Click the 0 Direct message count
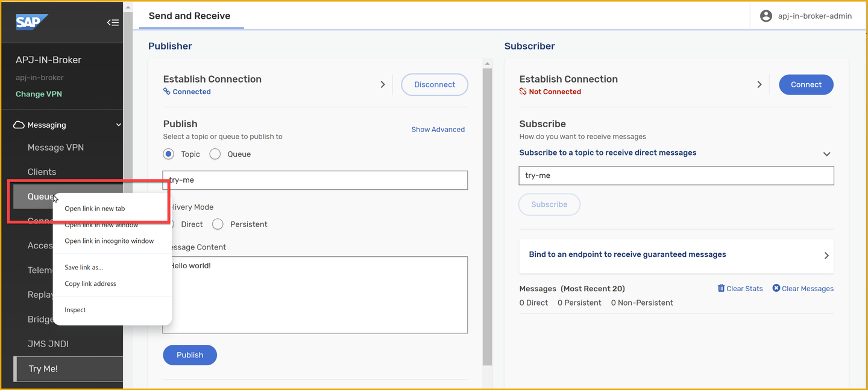Viewport: 868px width, 390px height. point(533,303)
